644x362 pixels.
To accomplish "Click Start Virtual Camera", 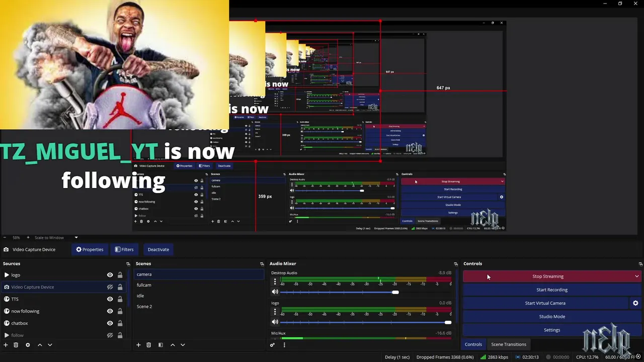I will click(x=545, y=303).
